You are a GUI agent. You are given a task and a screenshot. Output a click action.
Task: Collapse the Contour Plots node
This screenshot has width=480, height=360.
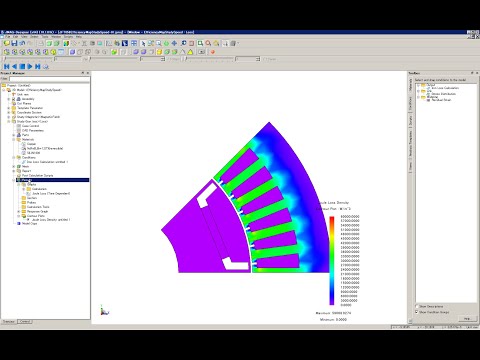tap(19, 216)
